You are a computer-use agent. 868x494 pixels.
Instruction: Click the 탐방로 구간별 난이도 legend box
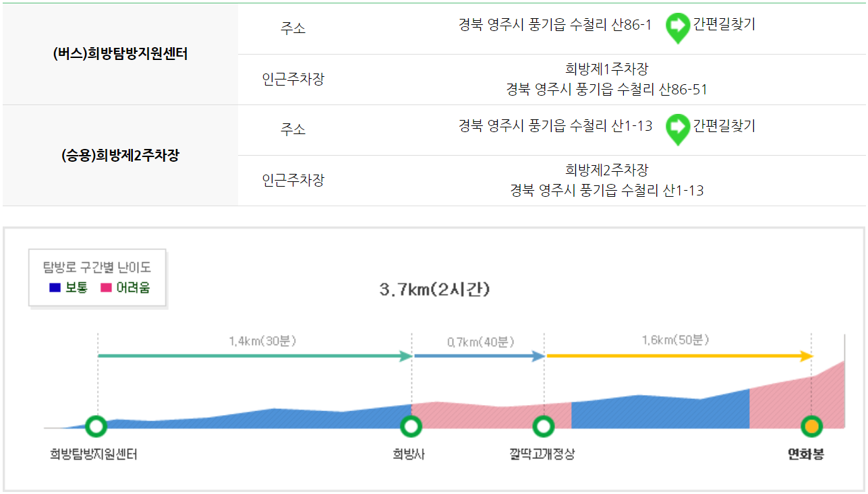[x=96, y=278]
